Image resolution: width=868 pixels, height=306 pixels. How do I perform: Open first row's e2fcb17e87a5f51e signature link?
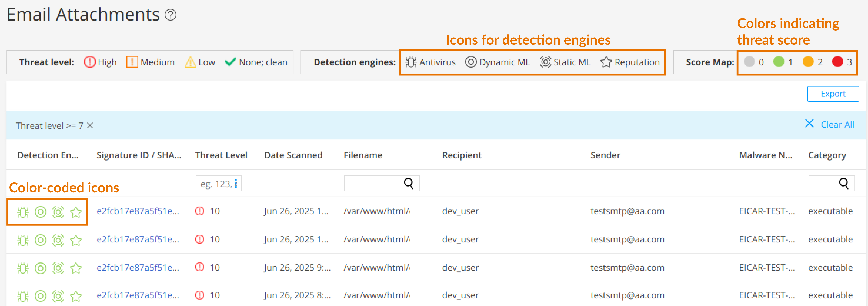(x=138, y=211)
